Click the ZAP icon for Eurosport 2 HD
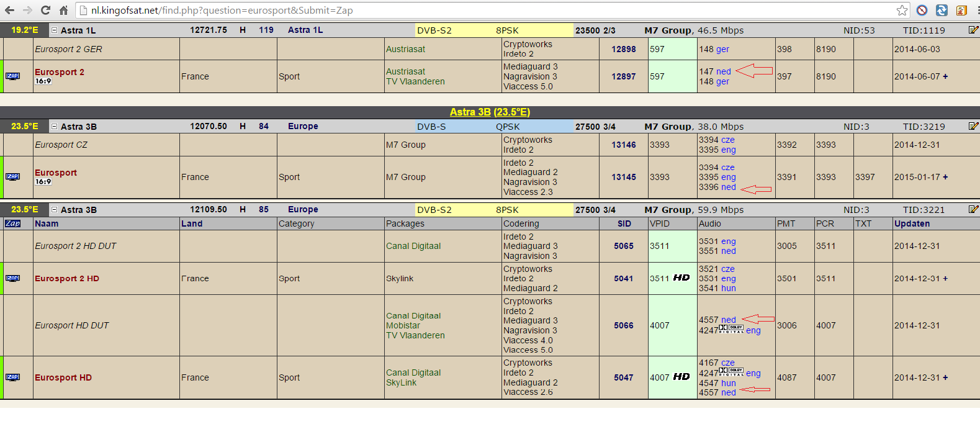The height and width of the screenshot is (447, 980). pyautogui.click(x=12, y=278)
